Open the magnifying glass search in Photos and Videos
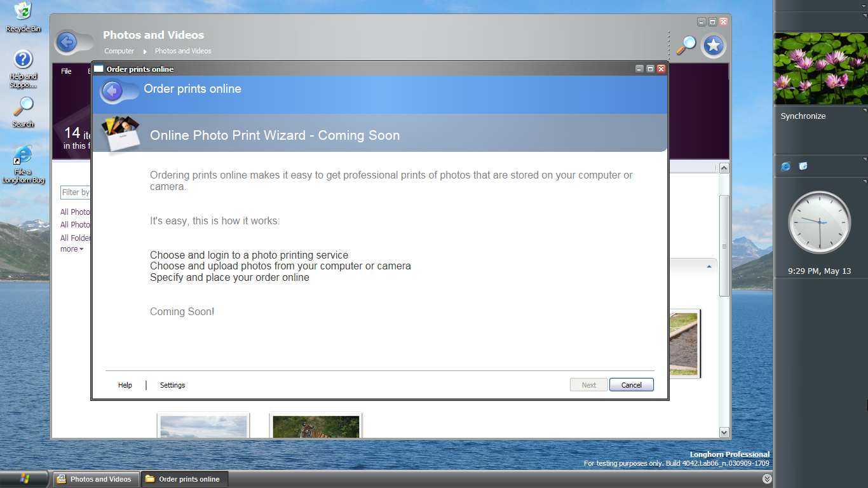The image size is (868, 488). 686,45
